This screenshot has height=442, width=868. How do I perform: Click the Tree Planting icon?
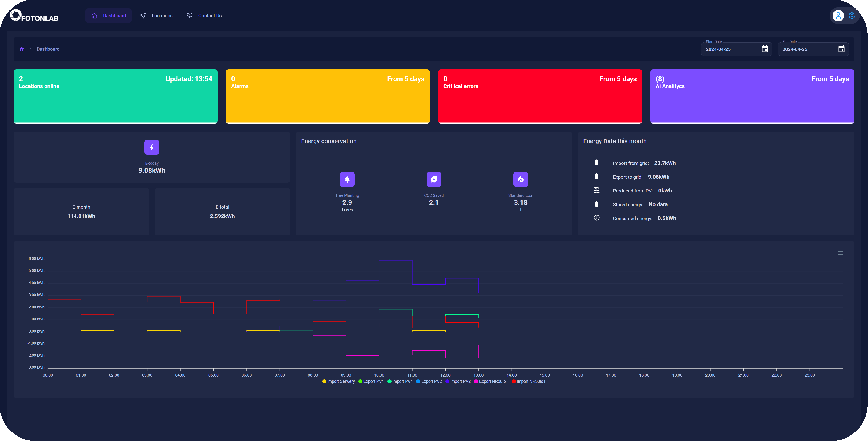347,179
